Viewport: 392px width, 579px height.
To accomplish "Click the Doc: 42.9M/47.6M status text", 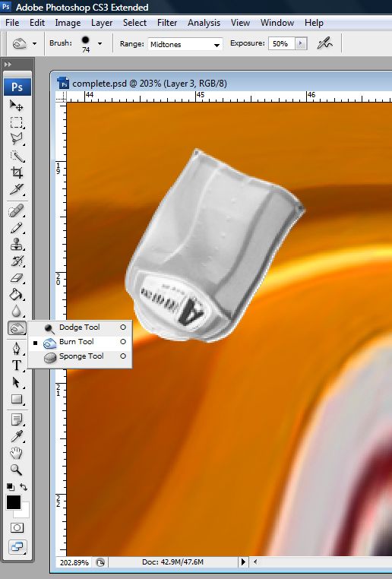I will (x=172, y=562).
